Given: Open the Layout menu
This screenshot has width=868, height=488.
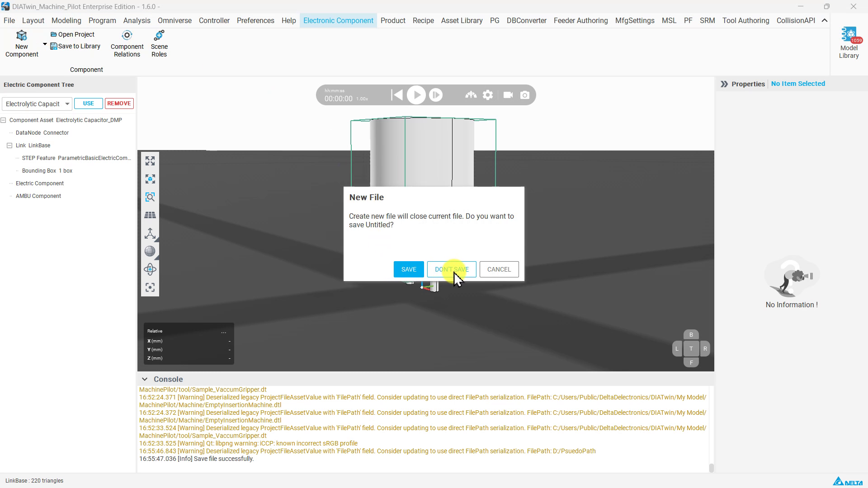Looking at the screenshot, I should click(33, 21).
